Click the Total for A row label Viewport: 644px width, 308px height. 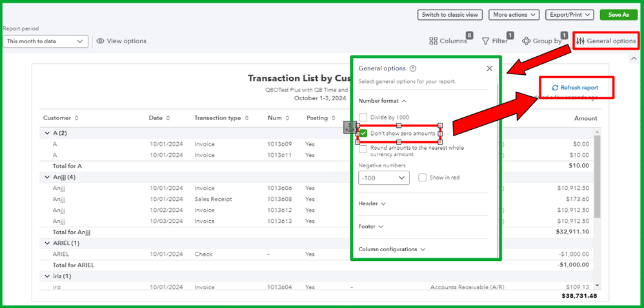[67, 166]
